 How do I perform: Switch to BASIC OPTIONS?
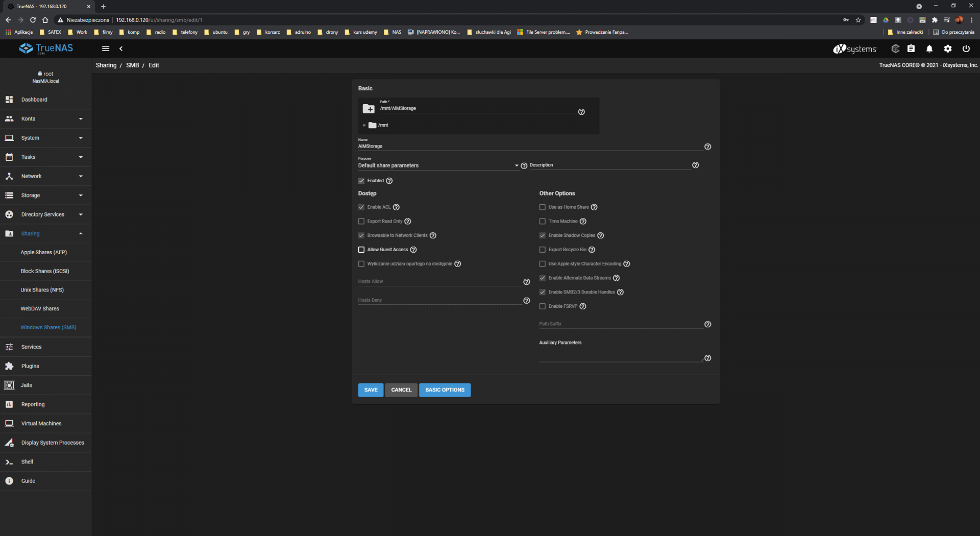[x=445, y=390]
